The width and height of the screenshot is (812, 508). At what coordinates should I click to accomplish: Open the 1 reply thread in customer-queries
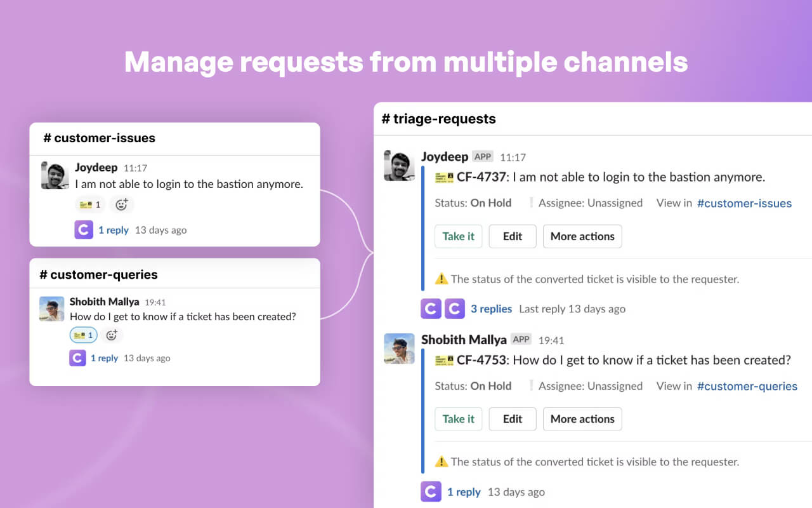pos(104,358)
